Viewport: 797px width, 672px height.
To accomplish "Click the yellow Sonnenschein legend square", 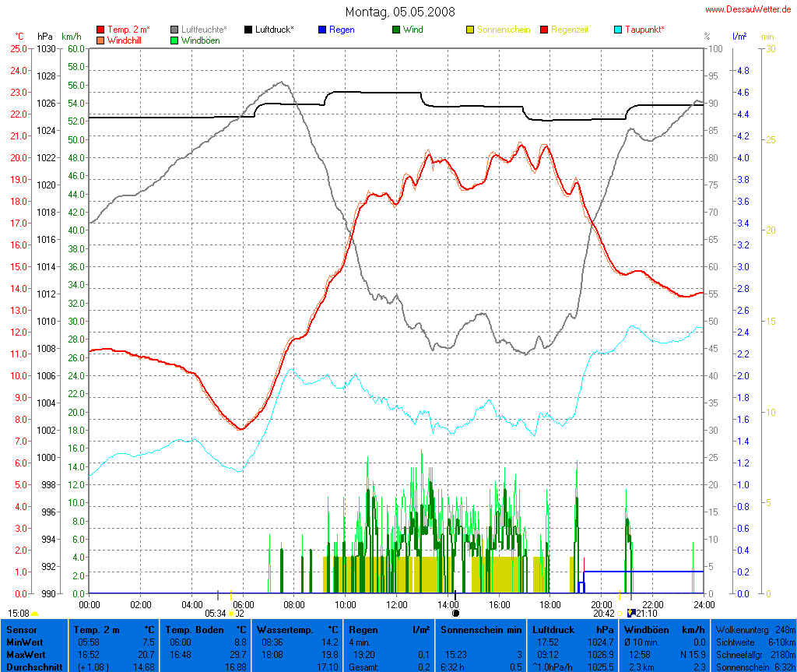I will point(470,30).
